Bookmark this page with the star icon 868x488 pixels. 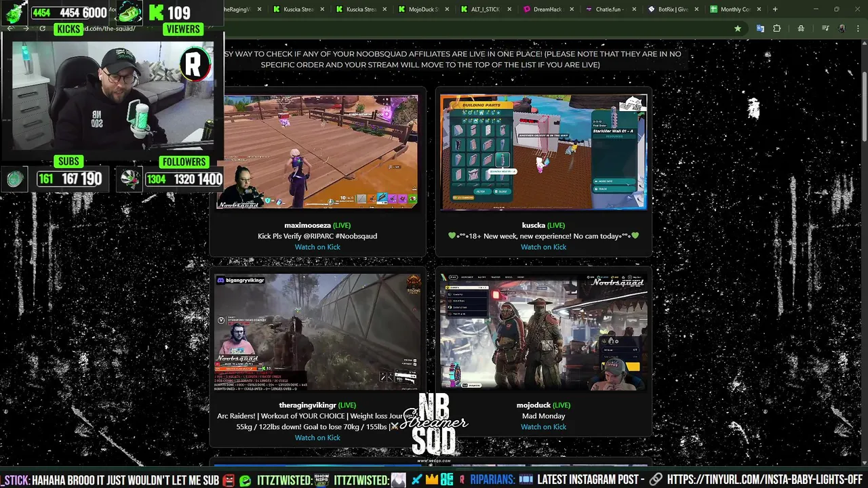737,28
